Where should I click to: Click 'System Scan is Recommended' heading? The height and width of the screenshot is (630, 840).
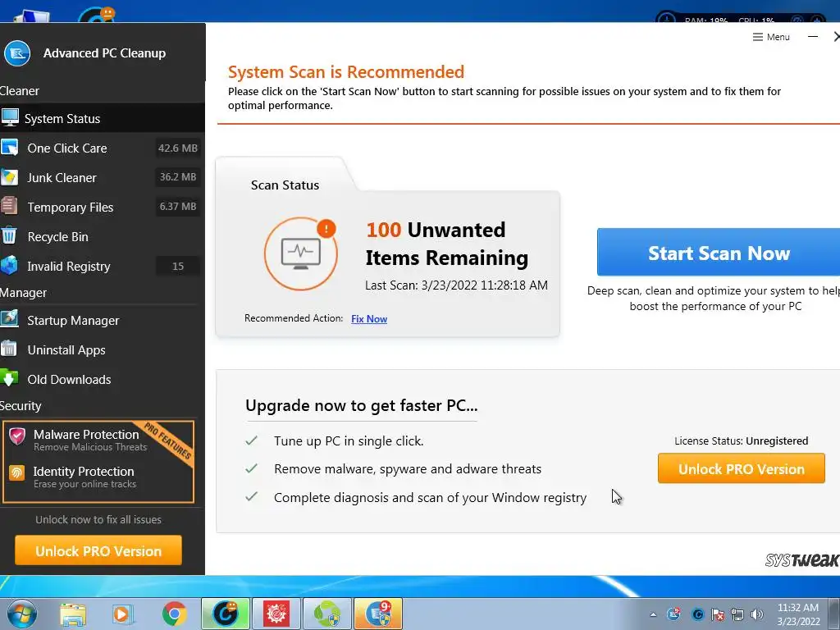click(x=346, y=72)
